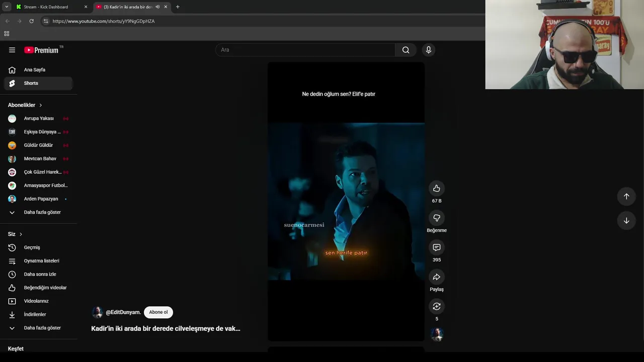644x362 pixels.
Task: Click the browser address bar URL
Action: [x=103, y=21]
